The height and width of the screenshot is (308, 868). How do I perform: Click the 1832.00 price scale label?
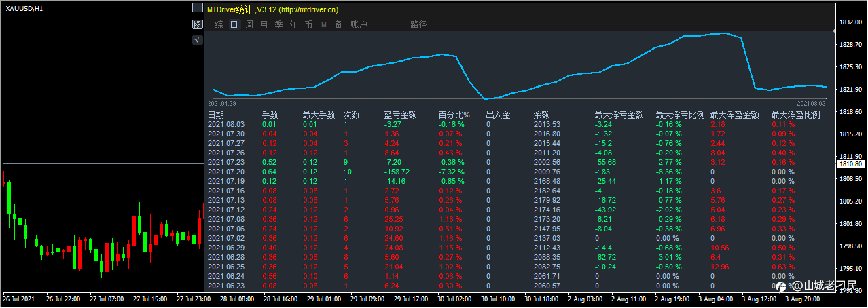(x=851, y=22)
